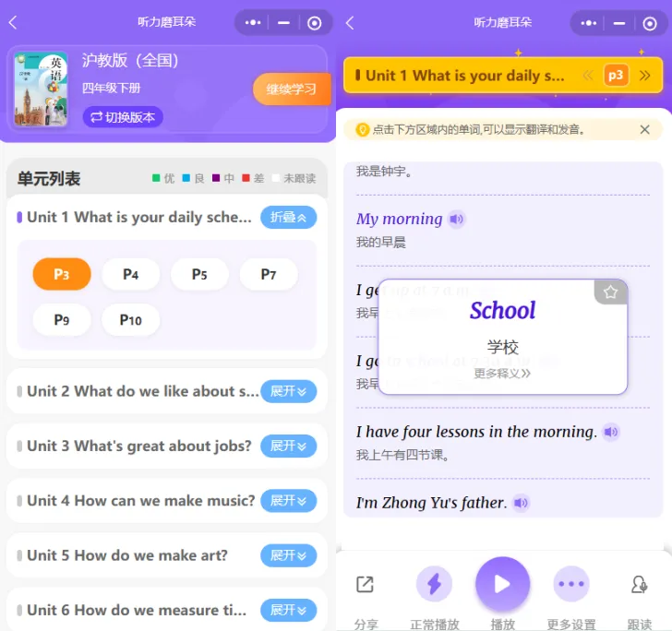Play audio for I'm Zhong Yu's father
This screenshot has width=672, height=631.
click(x=522, y=503)
